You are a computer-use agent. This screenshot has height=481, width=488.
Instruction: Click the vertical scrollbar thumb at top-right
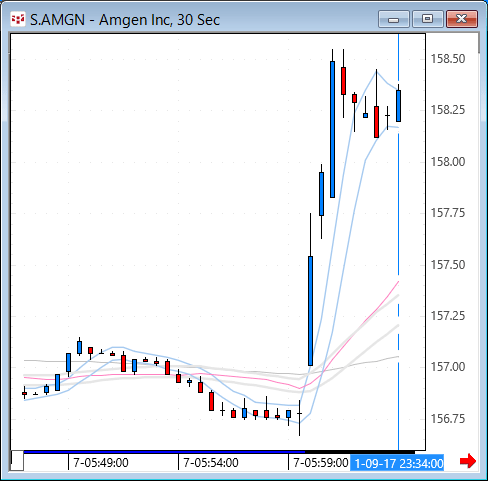point(479,43)
